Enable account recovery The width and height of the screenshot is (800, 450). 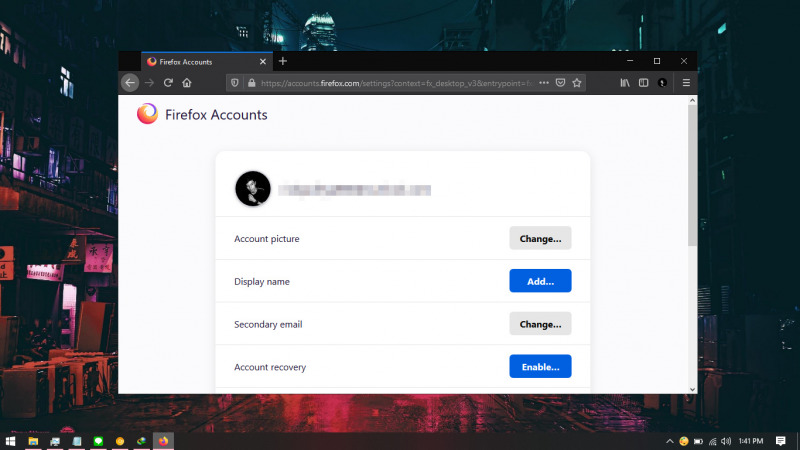tap(540, 367)
